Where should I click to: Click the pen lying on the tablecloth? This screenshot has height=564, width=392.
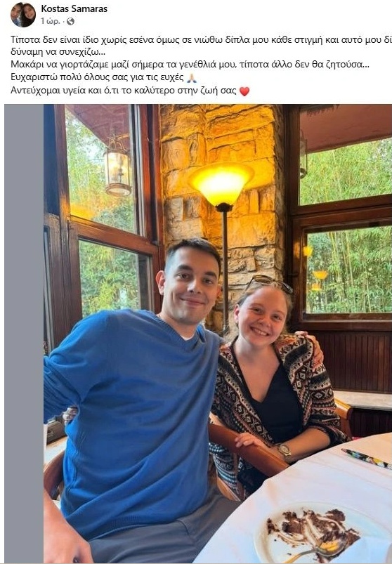coord(367,459)
